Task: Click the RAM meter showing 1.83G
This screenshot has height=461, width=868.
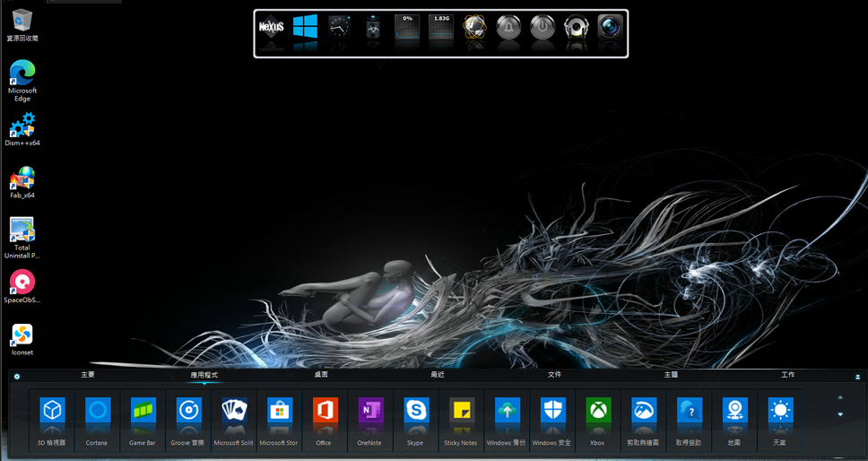Action: 440,29
